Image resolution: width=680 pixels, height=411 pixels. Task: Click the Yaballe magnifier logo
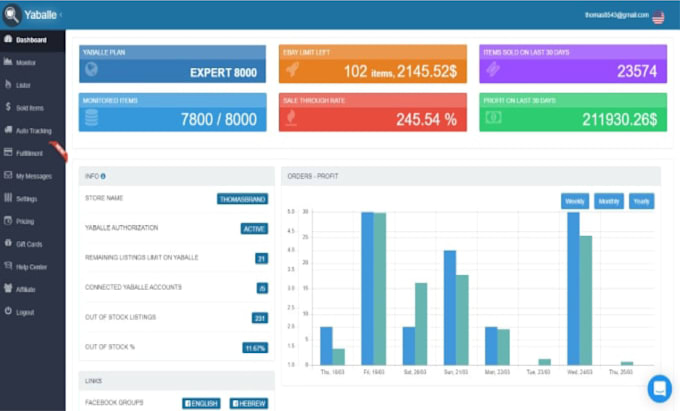point(12,14)
